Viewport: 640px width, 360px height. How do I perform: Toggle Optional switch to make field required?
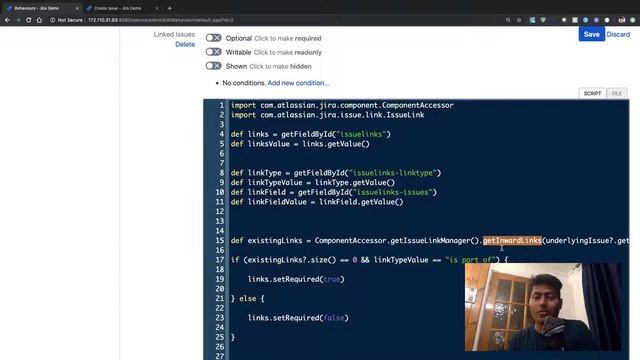[213, 38]
